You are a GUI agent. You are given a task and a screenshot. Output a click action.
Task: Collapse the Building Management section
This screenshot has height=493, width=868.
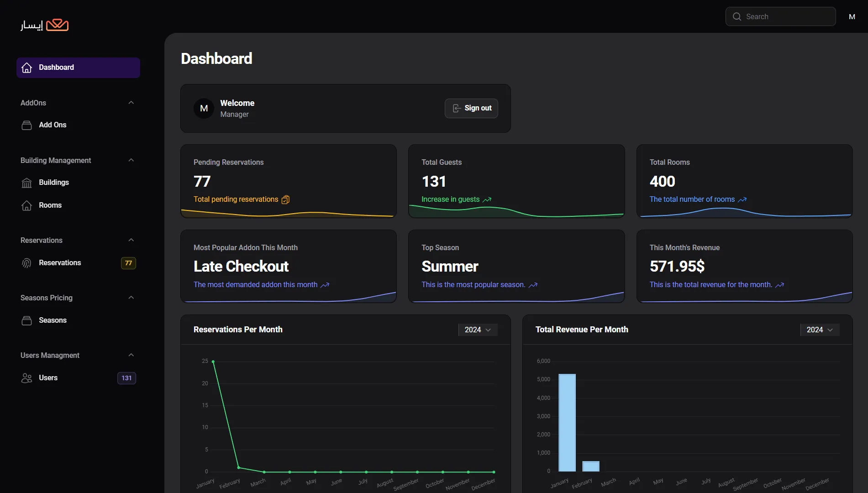(131, 160)
